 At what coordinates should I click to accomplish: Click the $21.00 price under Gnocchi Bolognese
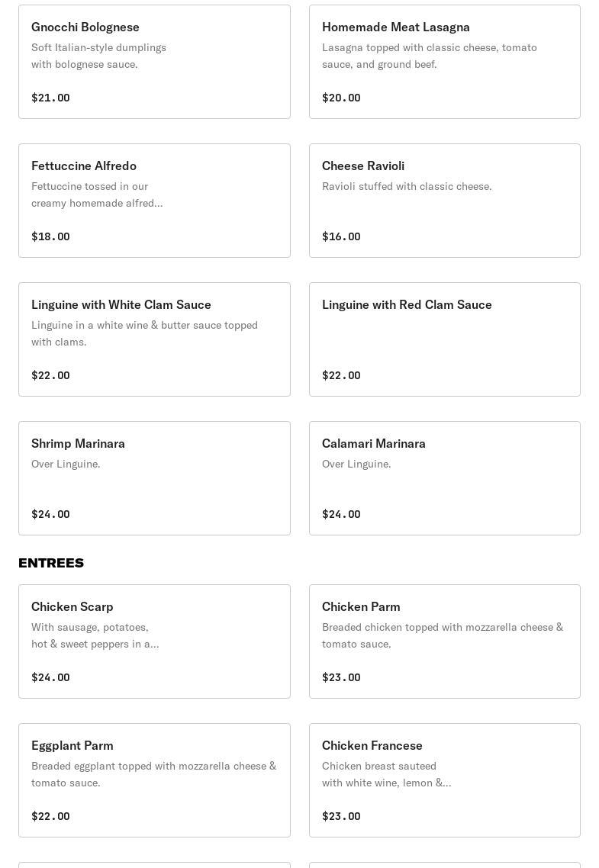pyautogui.click(x=50, y=98)
